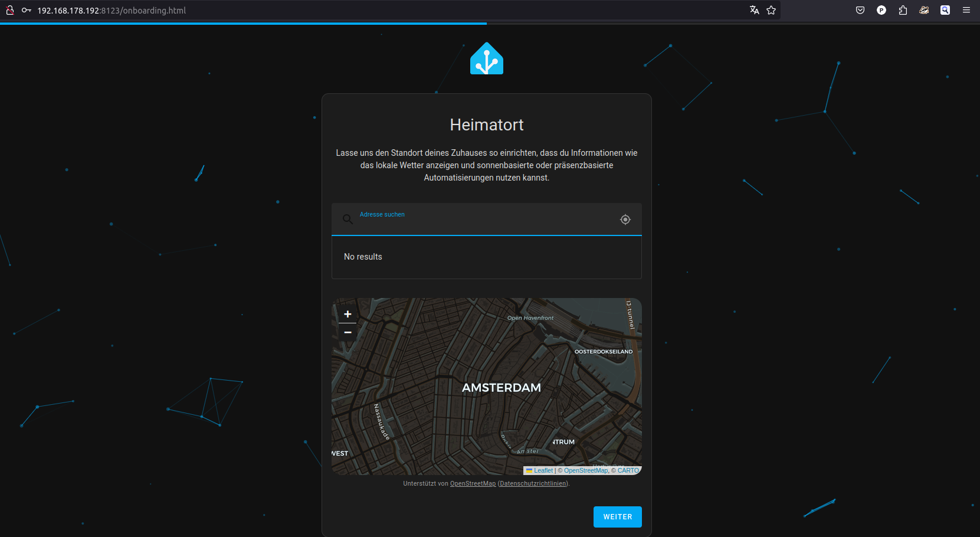Click the AMSTERDAM label on the map

point(501,388)
